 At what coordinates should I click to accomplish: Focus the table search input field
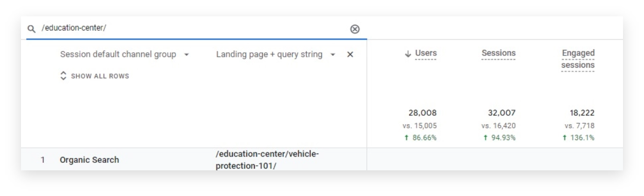click(x=187, y=28)
